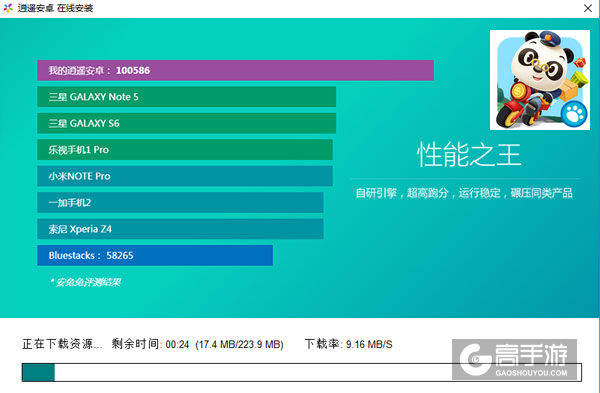600x393 pixels.
Task: Click the installer logo icon in title bar
Action: [8, 8]
